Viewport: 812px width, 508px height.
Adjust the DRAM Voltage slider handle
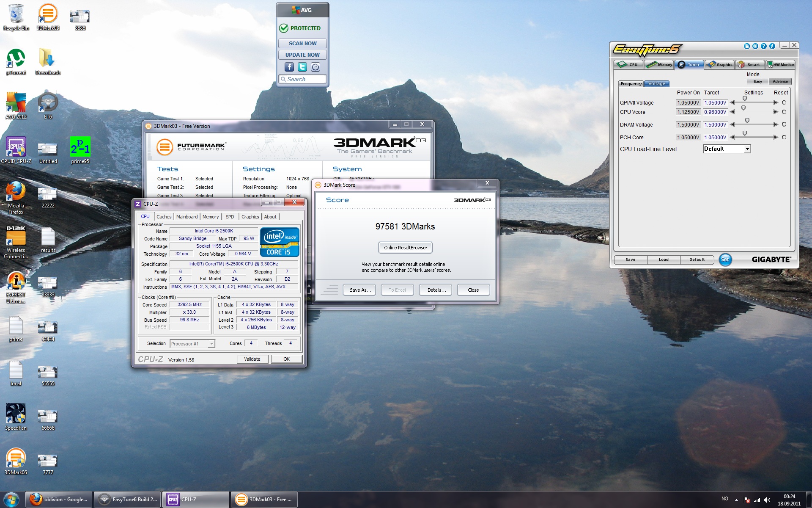pos(747,121)
